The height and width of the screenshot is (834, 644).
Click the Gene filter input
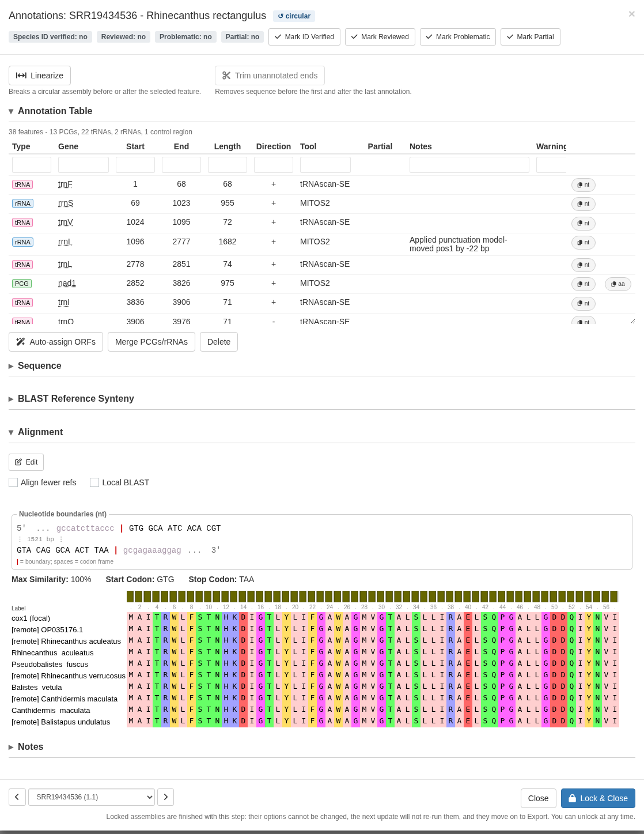84,165
